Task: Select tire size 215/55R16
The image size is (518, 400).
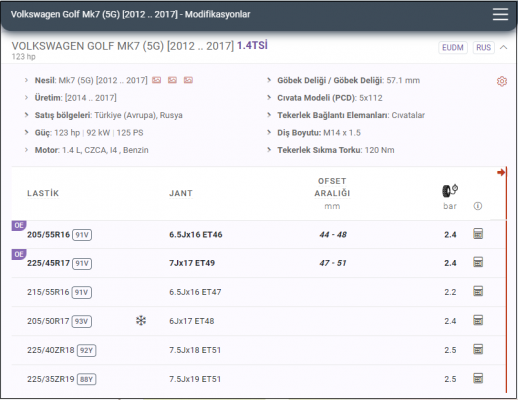Action: (48, 292)
